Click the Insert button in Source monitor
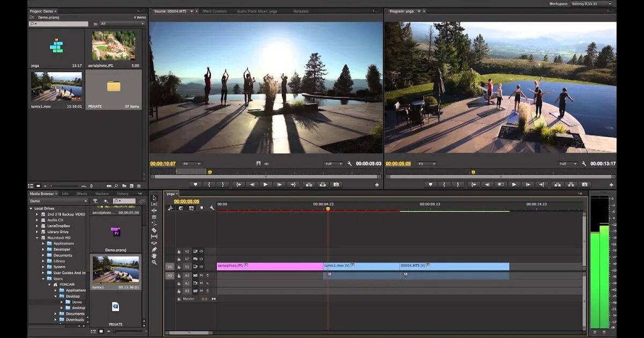Screen dimensions: 644x338 tap(308, 185)
